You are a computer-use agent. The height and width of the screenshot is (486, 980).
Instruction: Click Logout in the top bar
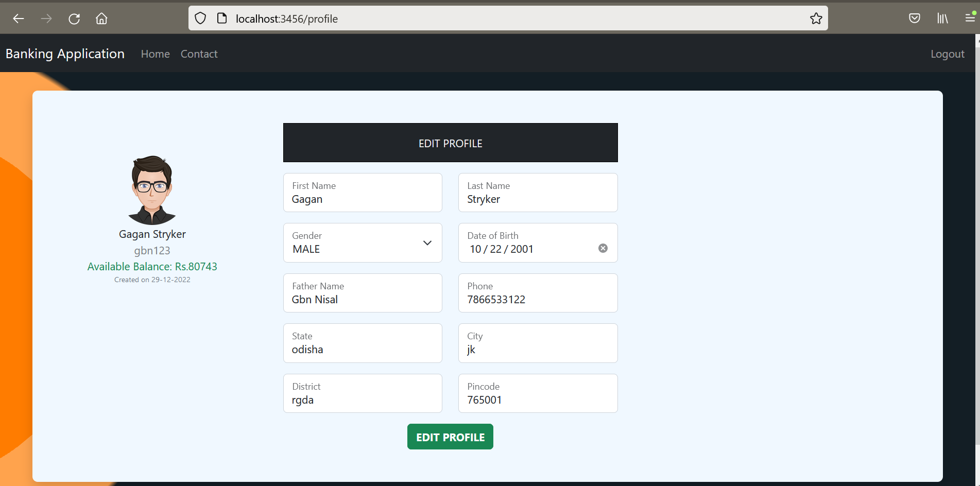(947, 54)
